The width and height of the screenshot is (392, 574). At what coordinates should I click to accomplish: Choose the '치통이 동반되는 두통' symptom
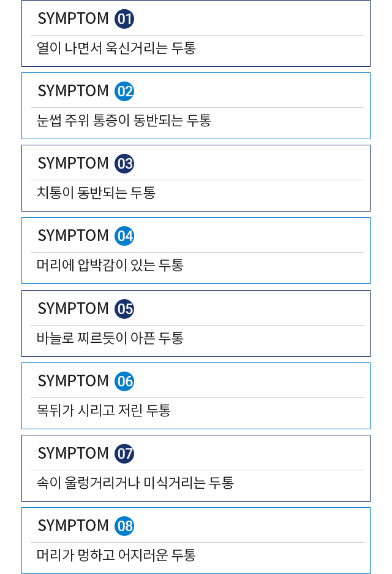point(96,193)
